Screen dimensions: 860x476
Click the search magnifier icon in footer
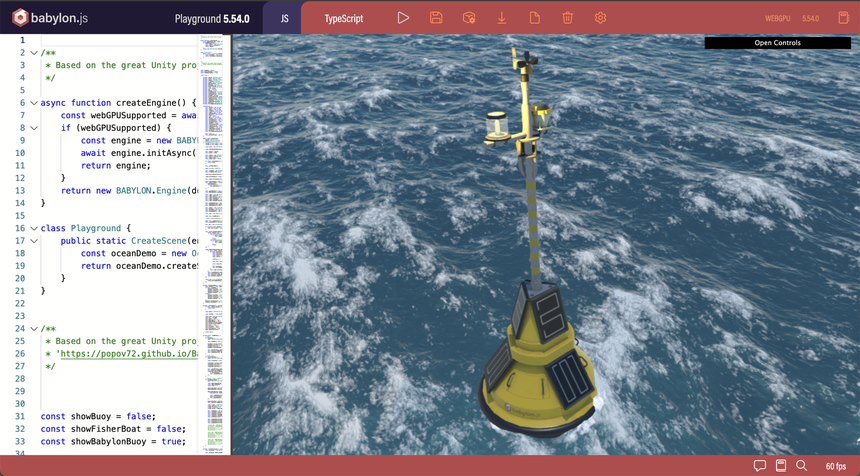pos(801,466)
